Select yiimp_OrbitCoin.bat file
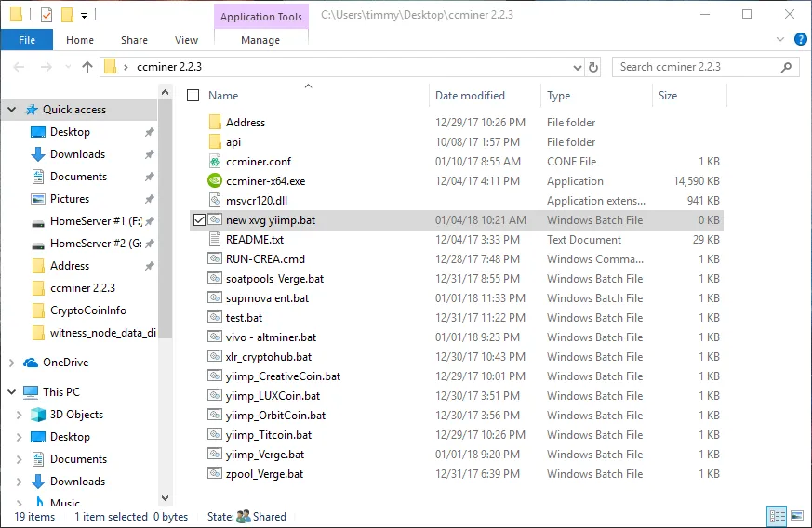812x528 pixels. point(275,416)
